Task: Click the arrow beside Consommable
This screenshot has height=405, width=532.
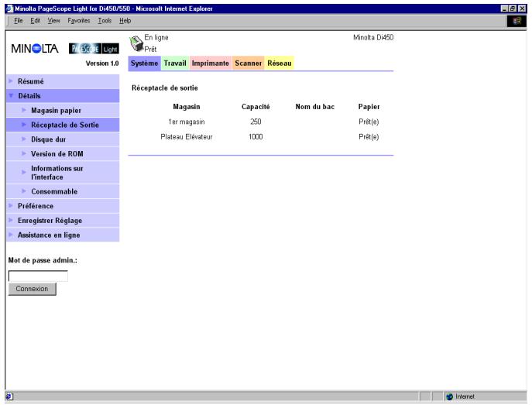Action: pyautogui.click(x=24, y=191)
